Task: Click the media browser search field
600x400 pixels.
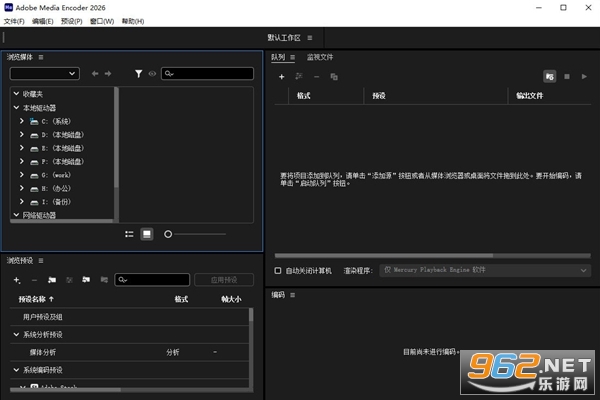Action: (207, 73)
